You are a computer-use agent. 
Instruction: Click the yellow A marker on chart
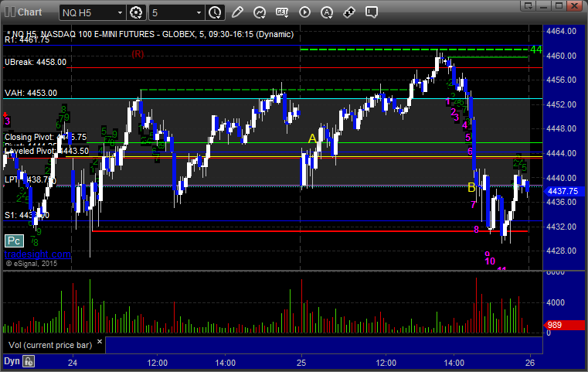(x=312, y=139)
